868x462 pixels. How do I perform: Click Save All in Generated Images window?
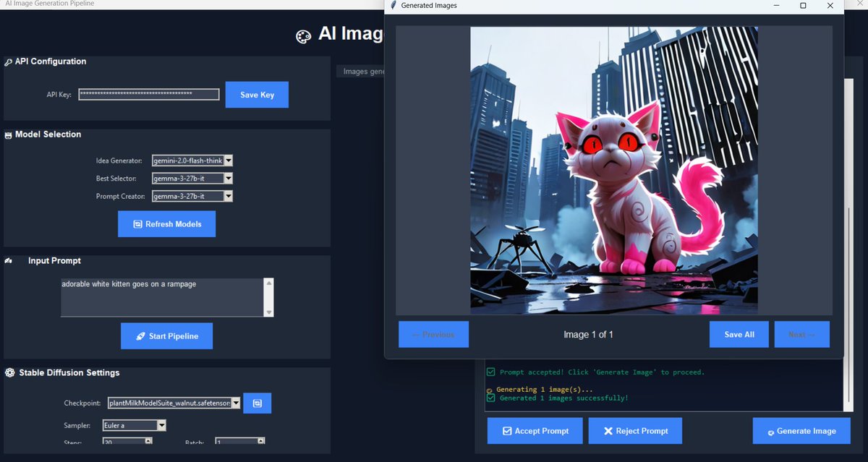click(739, 335)
